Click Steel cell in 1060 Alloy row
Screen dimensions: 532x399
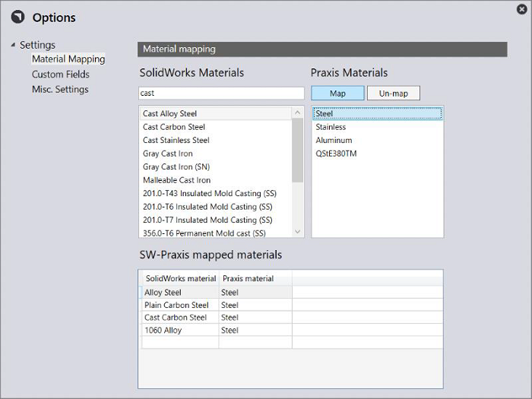tap(255, 330)
